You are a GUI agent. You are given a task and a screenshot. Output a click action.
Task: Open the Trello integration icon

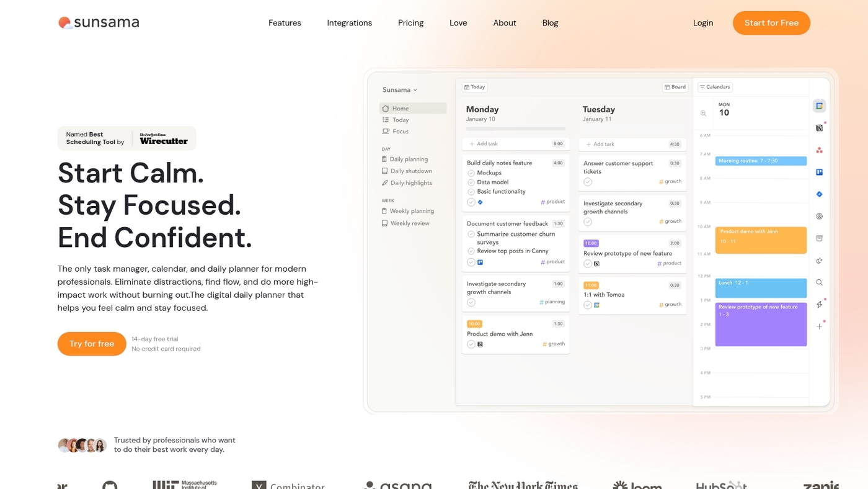click(x=820, y=171)
